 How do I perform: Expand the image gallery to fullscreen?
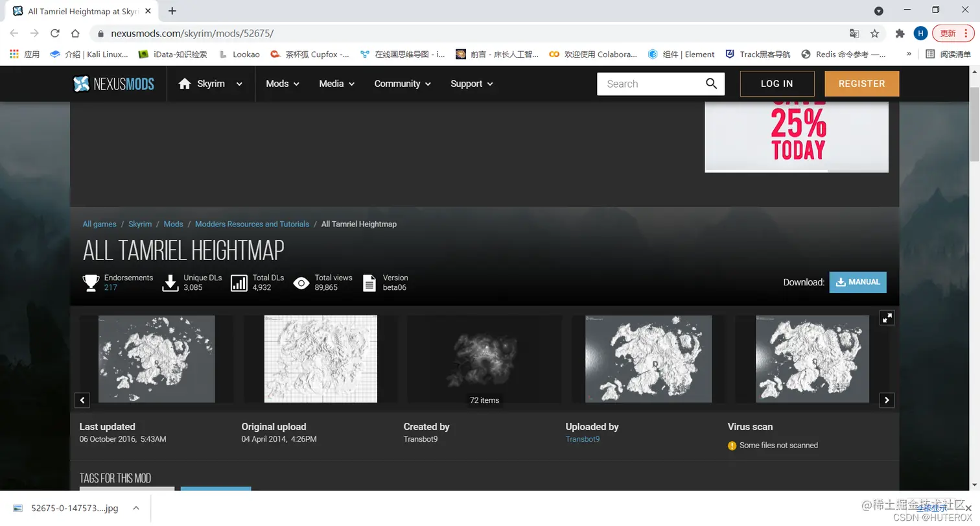pyautogui.click(x=887, y=317)
